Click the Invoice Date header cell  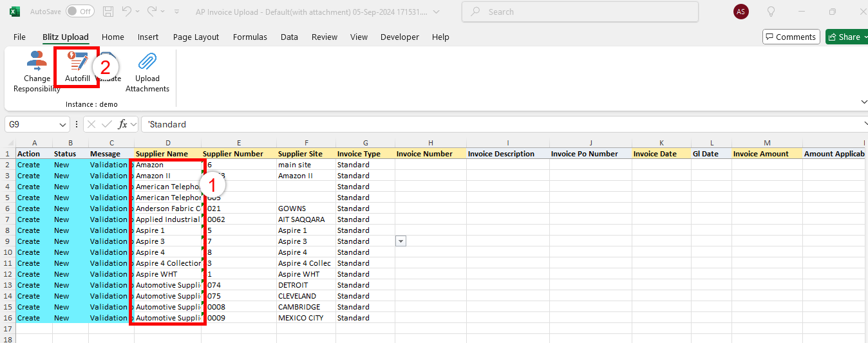[661, 154]
